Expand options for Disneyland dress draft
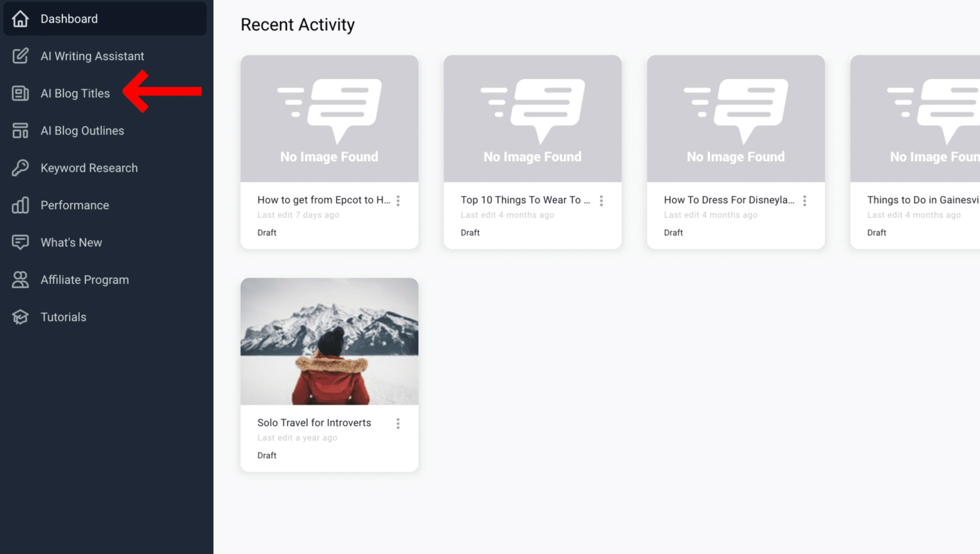 click(x=805, y=200)
